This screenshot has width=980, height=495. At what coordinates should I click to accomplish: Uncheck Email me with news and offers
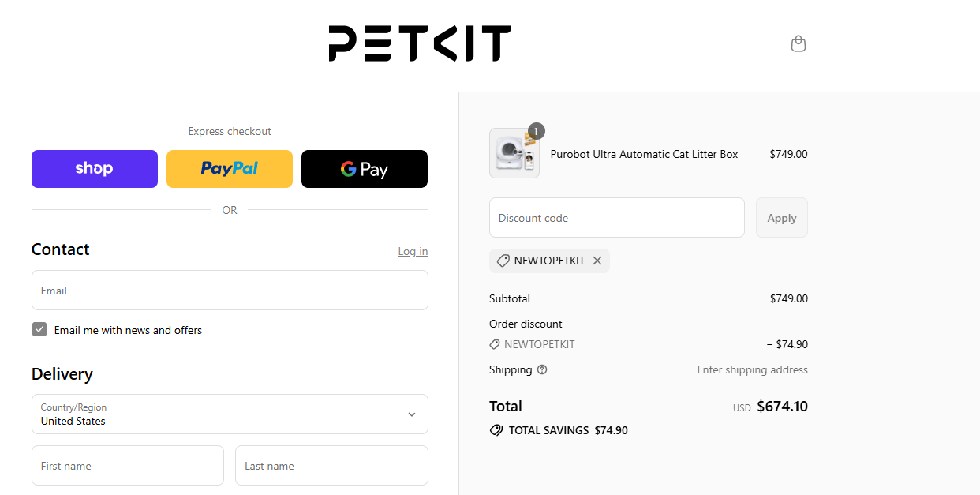click(39, 328)
